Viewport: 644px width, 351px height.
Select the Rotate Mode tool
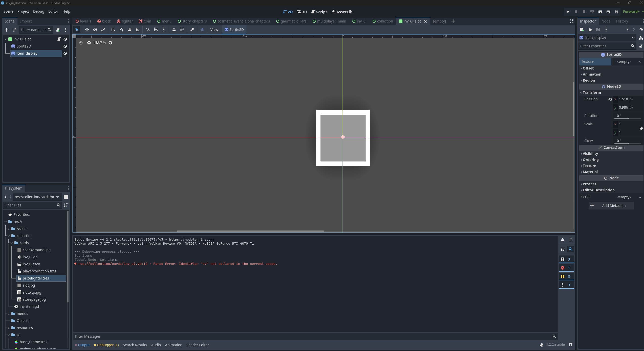click(95, 30)
